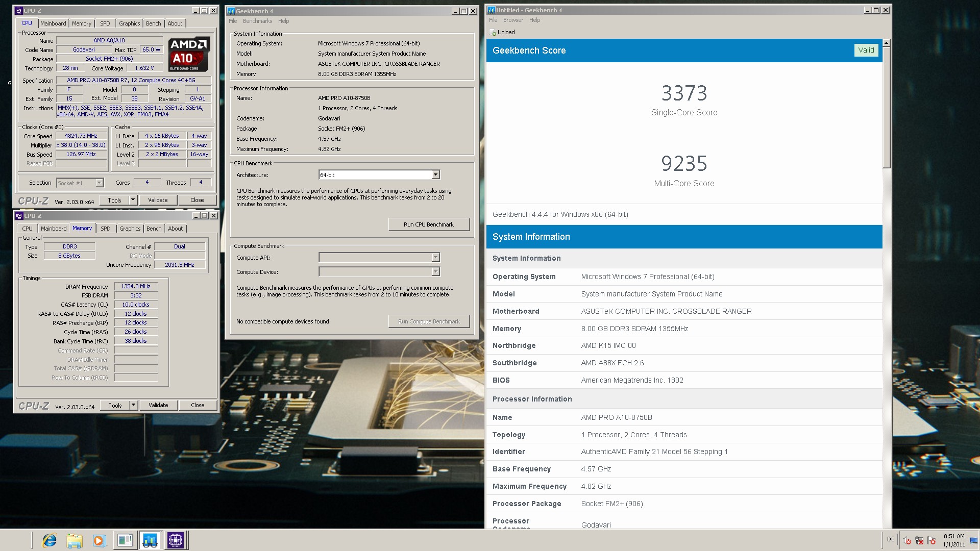
Task: Click the Show Desktop icon beside the clock
Action: (x=974, y=540)
